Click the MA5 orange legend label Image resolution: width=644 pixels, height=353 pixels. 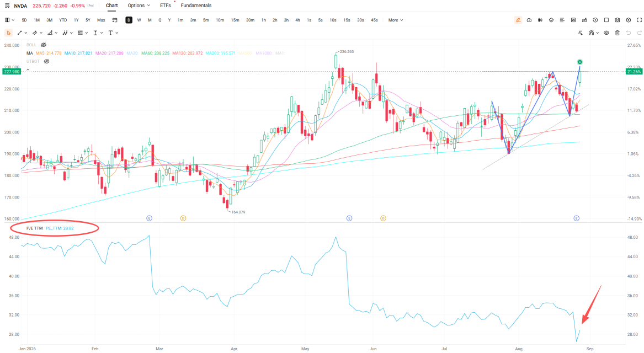[49, 54]
